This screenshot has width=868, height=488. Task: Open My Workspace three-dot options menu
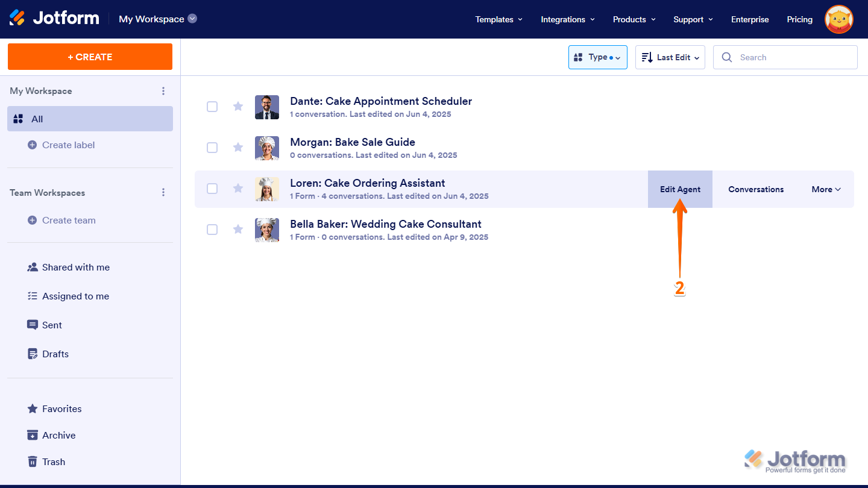(x=163, y=91)
